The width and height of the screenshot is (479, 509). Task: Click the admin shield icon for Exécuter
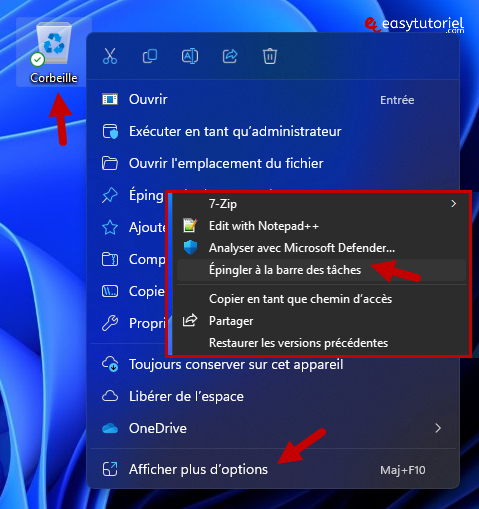tap(110, 131)
